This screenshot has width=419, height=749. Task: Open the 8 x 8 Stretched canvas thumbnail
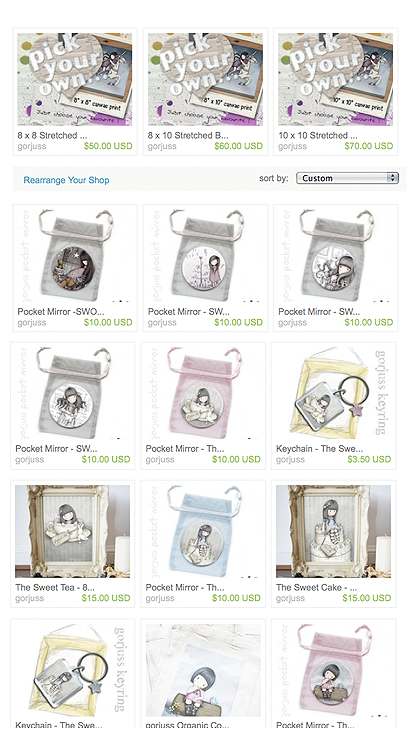(75, 79)
